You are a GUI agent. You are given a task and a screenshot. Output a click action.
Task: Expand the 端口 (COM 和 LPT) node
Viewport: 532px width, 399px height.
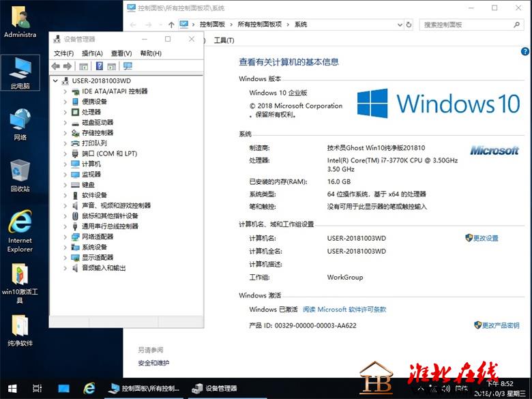65,153
